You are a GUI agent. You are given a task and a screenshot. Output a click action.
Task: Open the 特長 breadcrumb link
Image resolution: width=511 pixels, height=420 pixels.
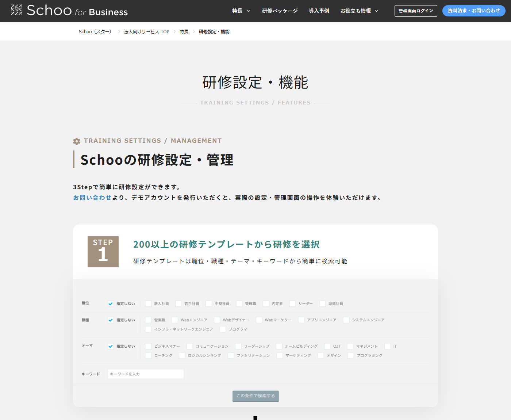184,32
